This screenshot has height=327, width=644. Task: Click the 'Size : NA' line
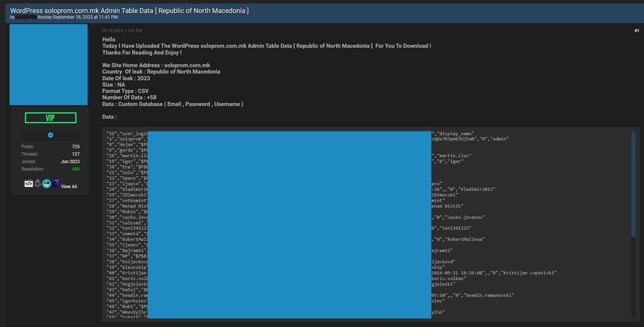click(x=114, y=85)
